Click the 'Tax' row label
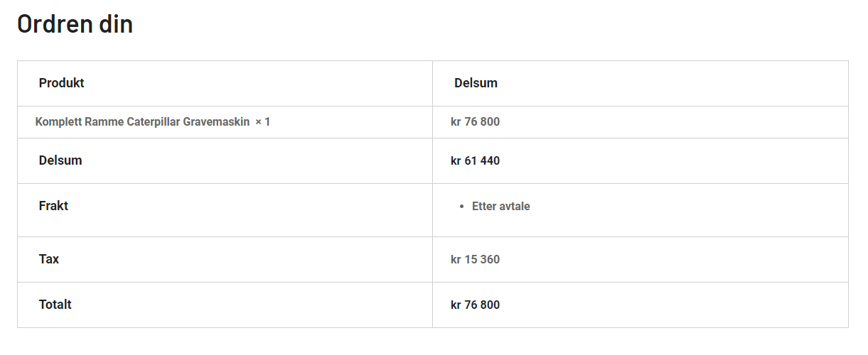 point(49,259)
